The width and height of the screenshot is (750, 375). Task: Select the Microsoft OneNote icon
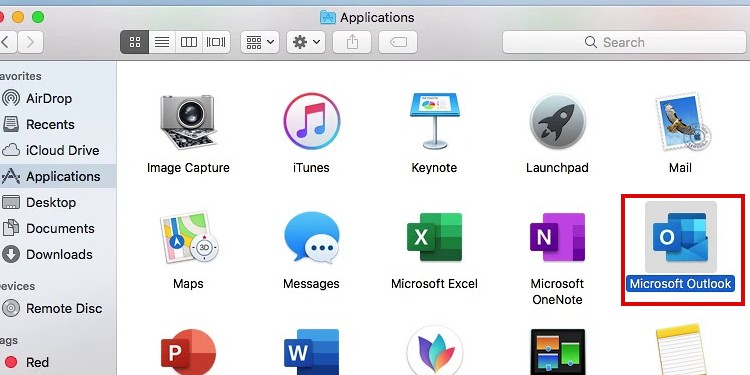point(557,237)
